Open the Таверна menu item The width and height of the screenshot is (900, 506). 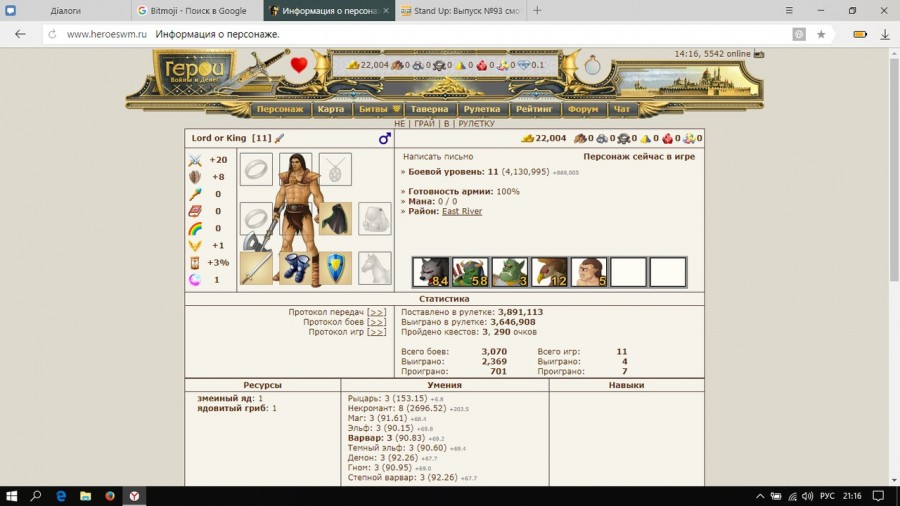430,109
